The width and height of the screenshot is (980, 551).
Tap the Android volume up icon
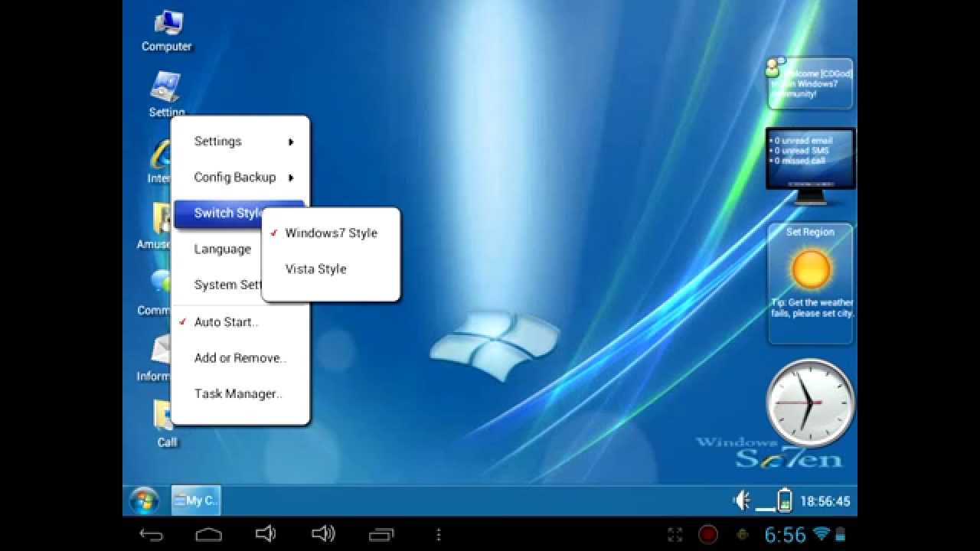click(323, 533)
